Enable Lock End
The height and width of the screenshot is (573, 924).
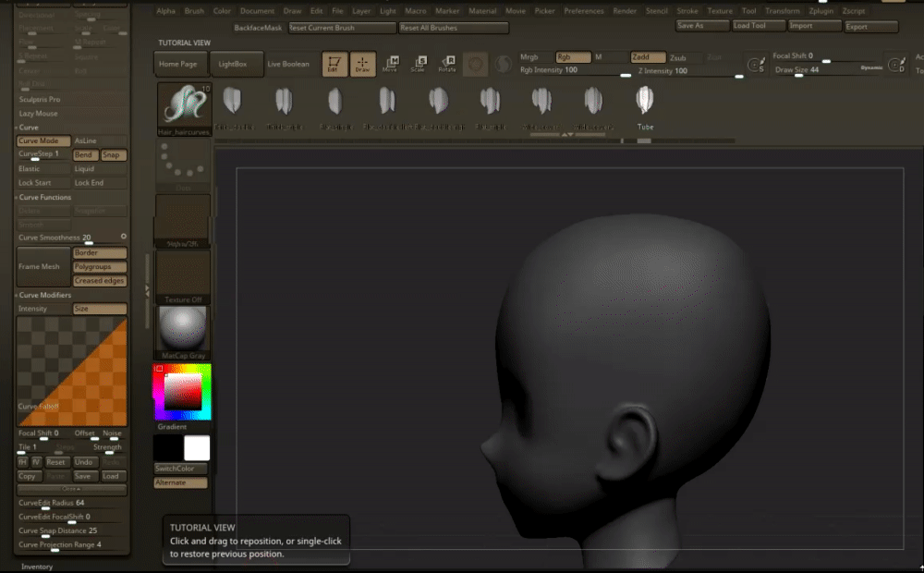(x=100, y=183)
